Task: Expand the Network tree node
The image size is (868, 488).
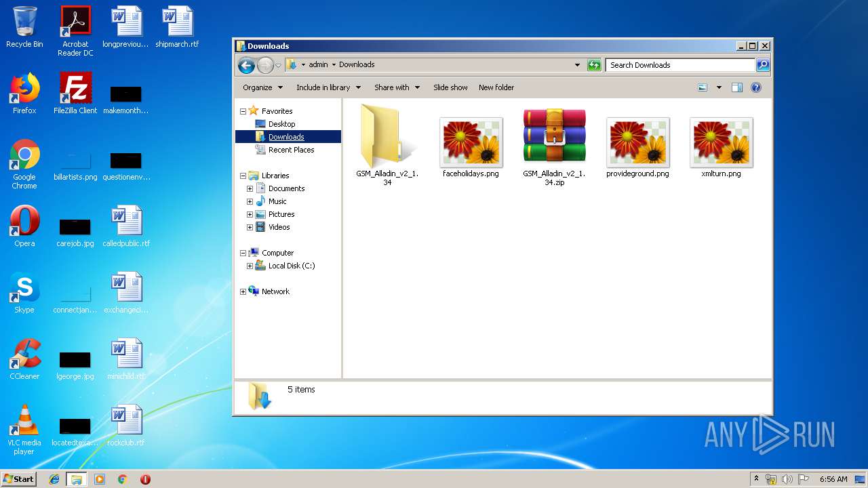Action: (243, 291)
